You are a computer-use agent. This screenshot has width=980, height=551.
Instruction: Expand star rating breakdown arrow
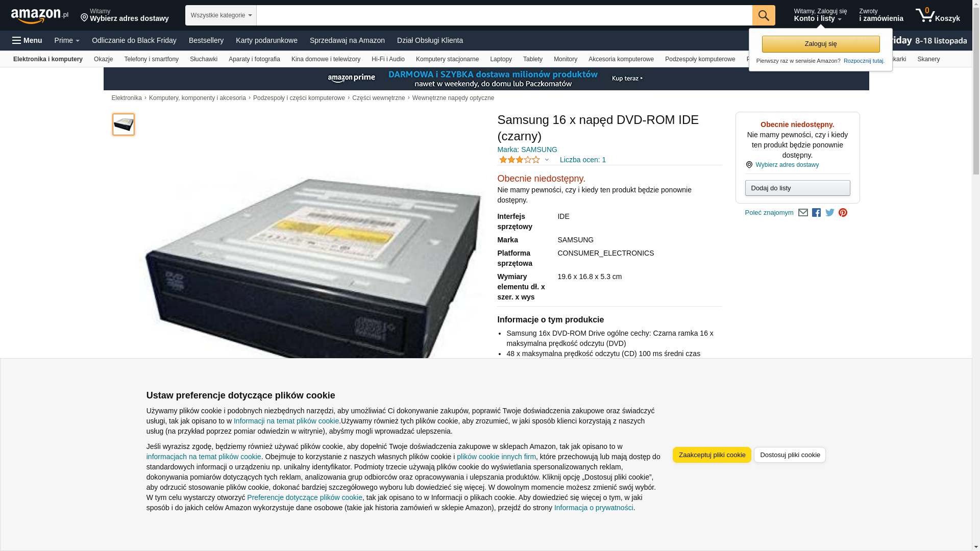coord(547,160)
